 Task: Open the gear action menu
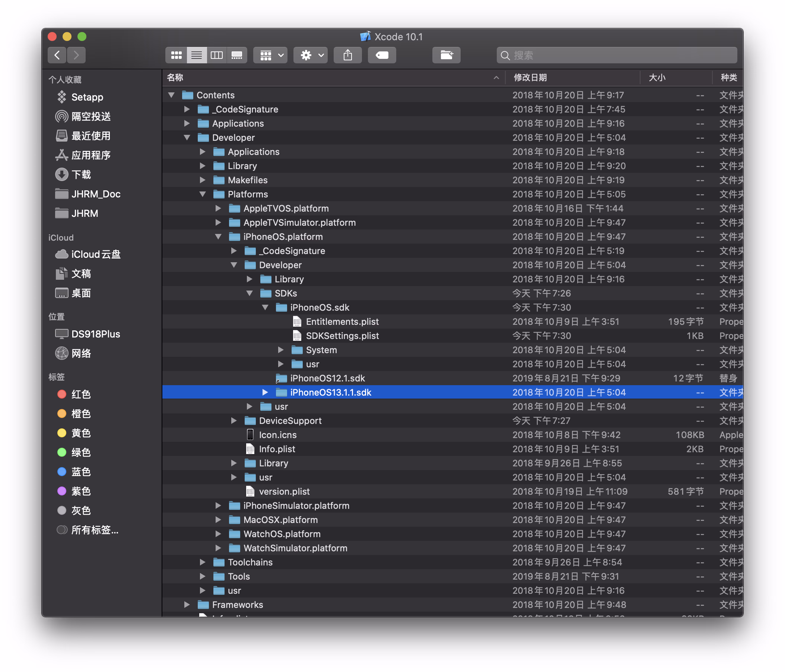[x=310, y=56]
